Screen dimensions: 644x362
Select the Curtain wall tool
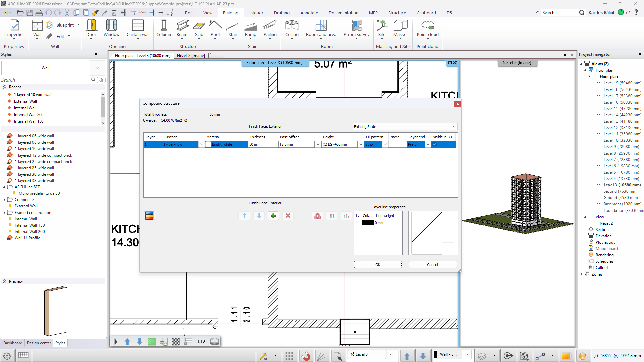[138, 28]
